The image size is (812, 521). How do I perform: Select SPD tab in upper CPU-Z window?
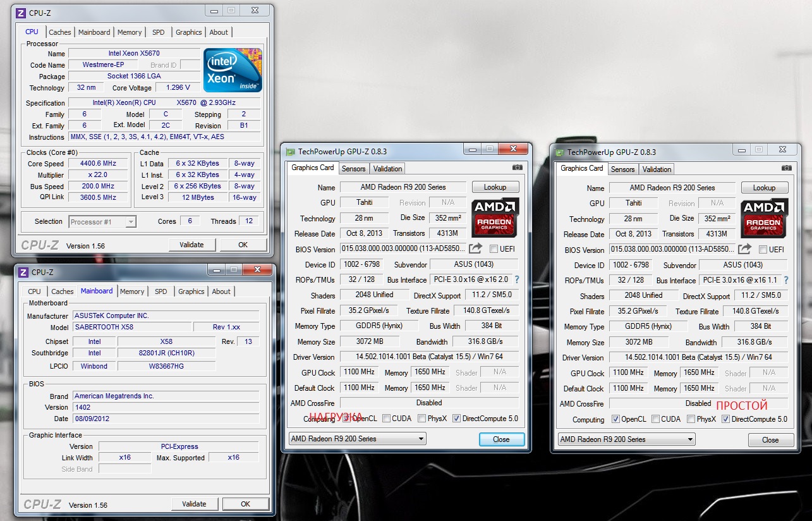159,32
